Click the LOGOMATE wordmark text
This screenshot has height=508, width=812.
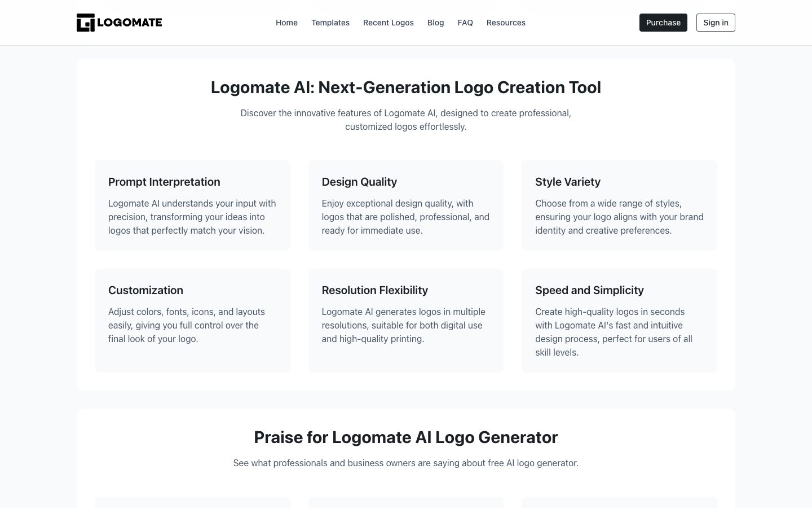click(x=129, y=23)
